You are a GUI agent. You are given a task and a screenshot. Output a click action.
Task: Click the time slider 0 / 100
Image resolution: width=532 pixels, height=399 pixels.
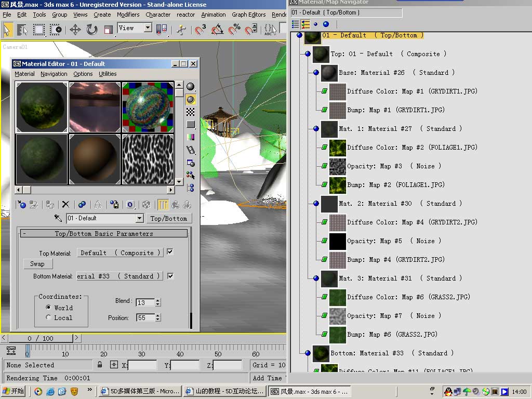click(x=41, y=338)
